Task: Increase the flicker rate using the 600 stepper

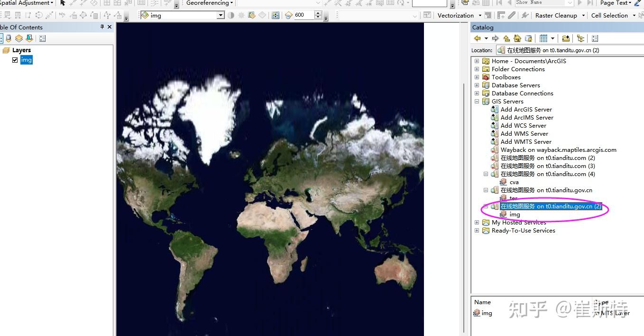Action: coord(317,12)
